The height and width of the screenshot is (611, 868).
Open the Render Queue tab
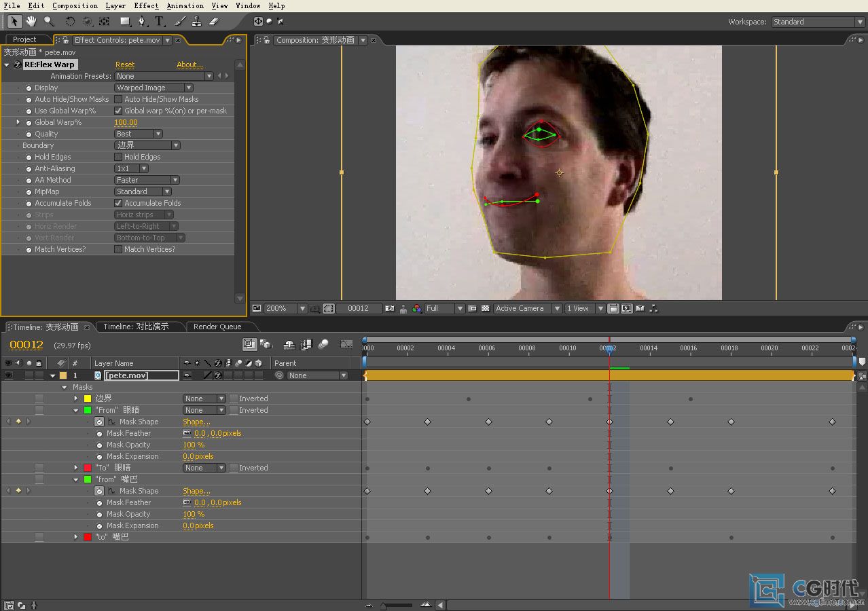[217, 327]
